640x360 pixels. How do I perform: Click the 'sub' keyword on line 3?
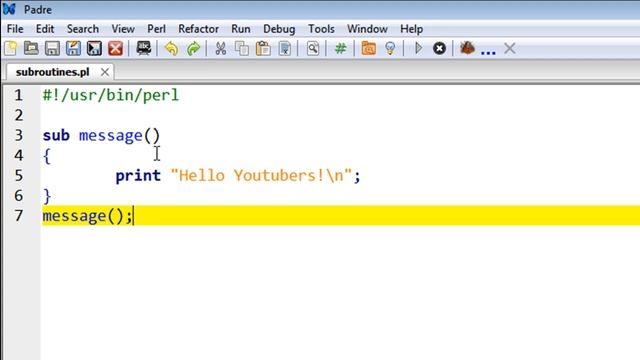56,135
